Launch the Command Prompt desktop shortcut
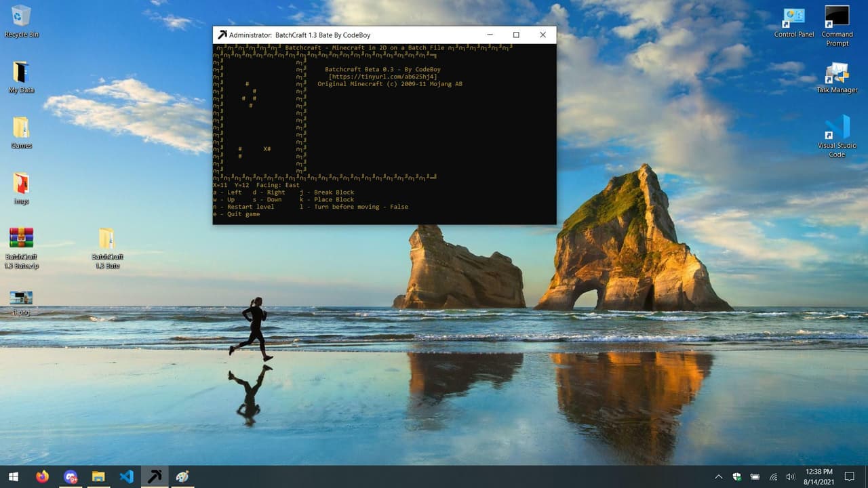 (x=837, y=26)
